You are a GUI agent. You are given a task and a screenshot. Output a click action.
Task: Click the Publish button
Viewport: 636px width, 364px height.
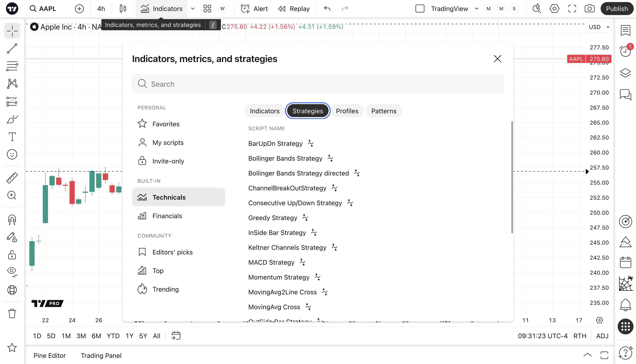(617, 9)
